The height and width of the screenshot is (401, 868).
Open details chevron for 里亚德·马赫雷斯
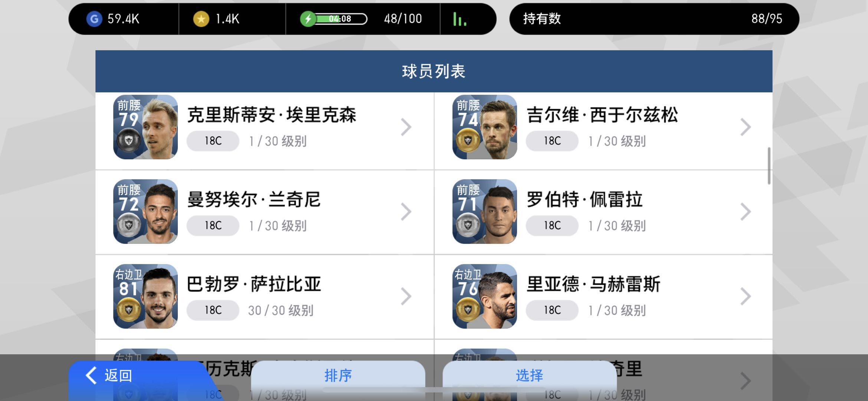tap(746, 297)
